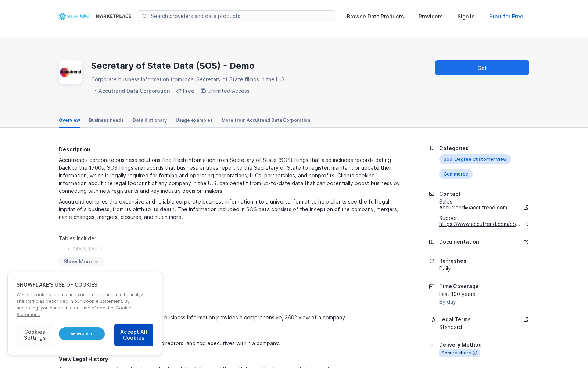
Task: Click the checkmark icon next to Delivery Method
Action: (432, 345)
